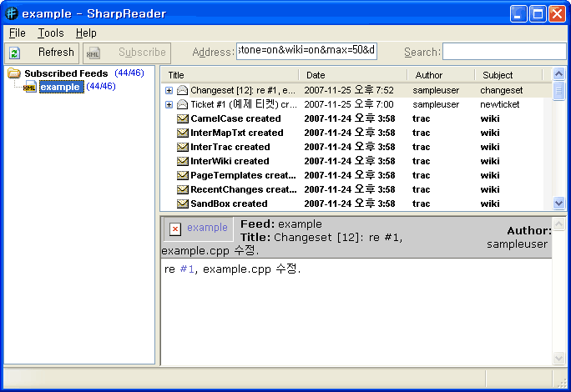Click inside the Address input field

(306, 52)
